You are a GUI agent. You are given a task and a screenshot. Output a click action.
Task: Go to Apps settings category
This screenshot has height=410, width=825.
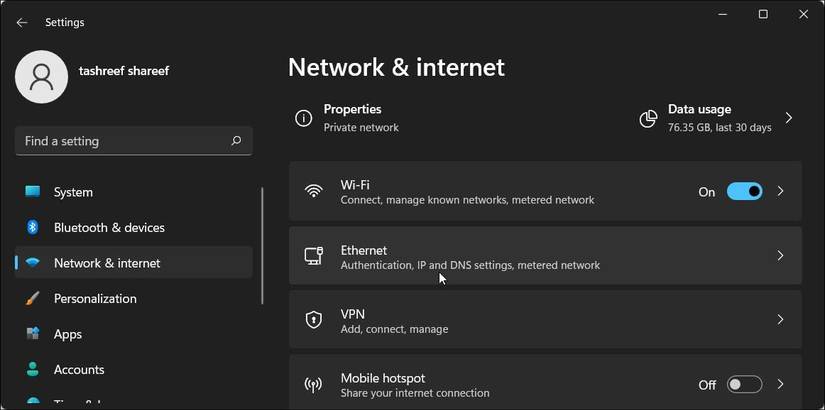(x=68, y=334)
